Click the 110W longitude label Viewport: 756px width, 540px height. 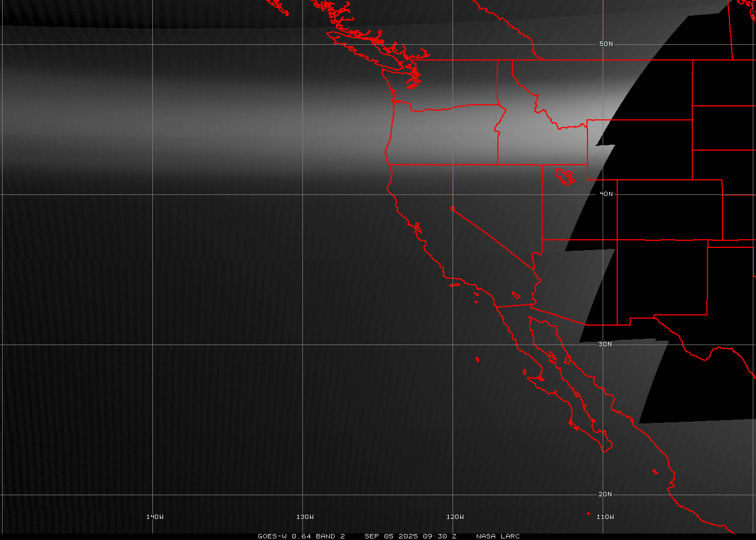[x=605, y=517]
